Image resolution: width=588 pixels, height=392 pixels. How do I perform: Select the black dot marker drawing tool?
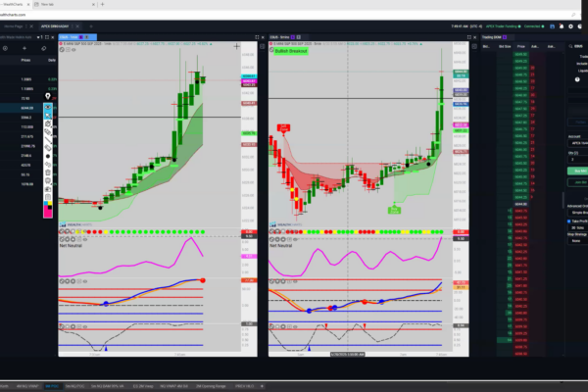coord(48,156)
